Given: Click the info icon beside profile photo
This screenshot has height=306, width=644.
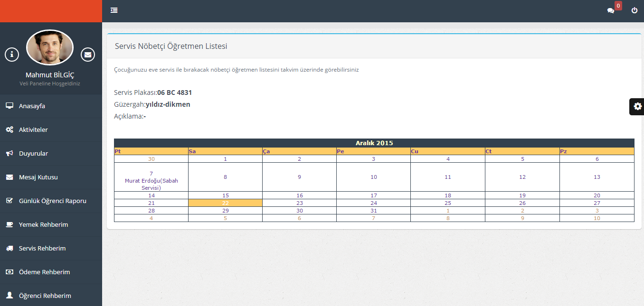Looking at the screenshot, I should (x=12, y=55).
